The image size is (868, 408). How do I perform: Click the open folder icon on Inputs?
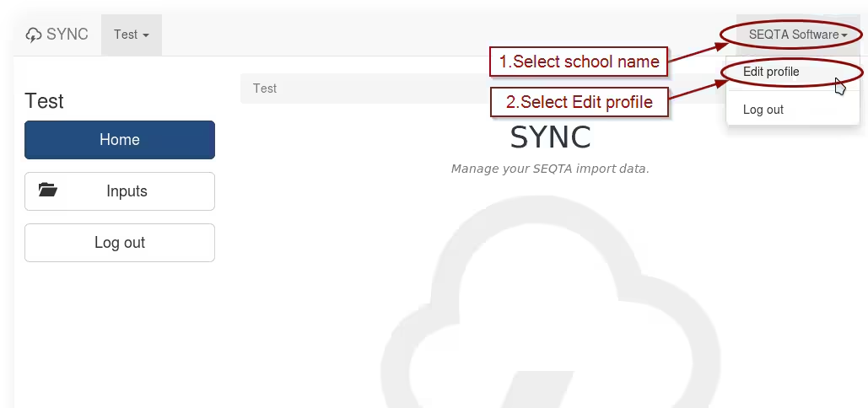[x=48, y=191]
